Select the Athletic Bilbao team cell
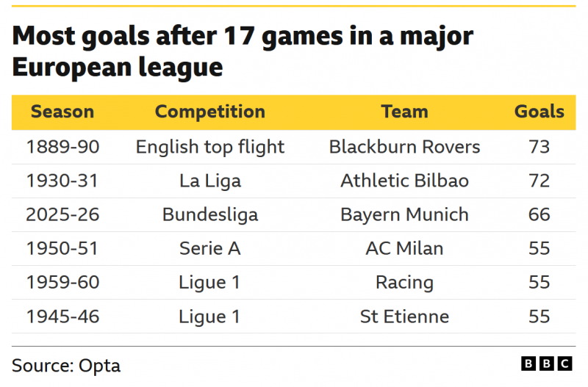The image size is (588, 387). click(x=404, y=181)
